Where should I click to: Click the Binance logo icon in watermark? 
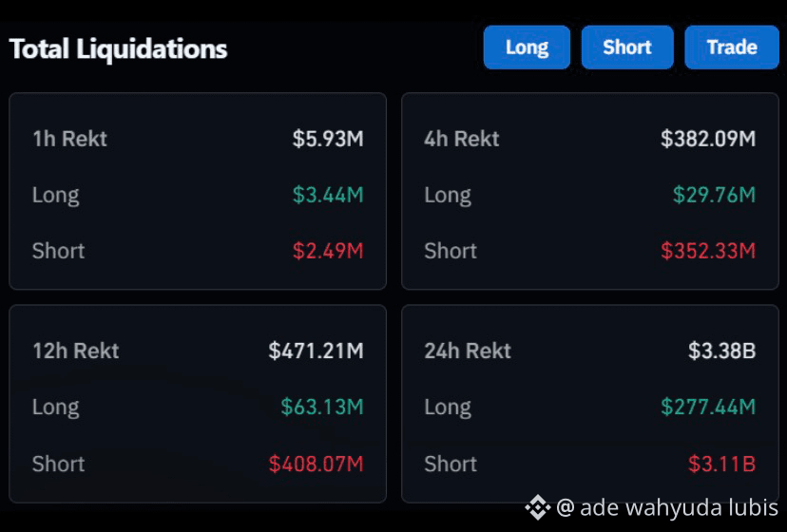538,507
